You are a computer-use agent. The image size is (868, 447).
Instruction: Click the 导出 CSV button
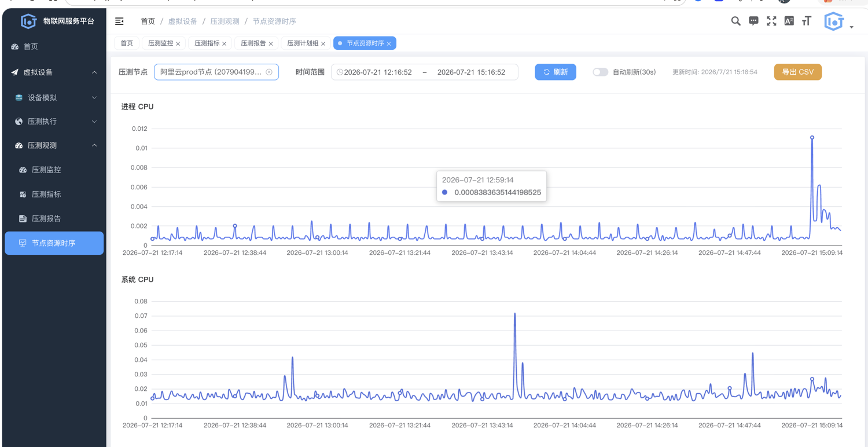coord(797,72)
